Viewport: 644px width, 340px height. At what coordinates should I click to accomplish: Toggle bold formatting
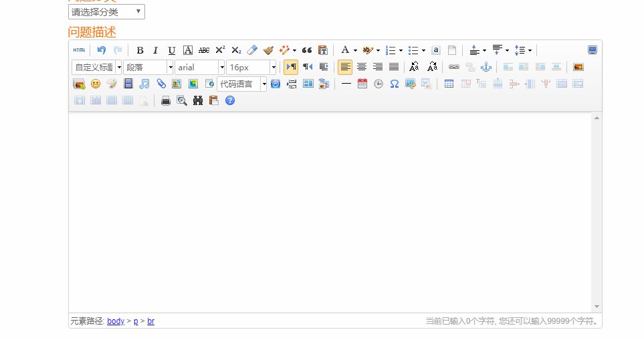pos(140,50)
